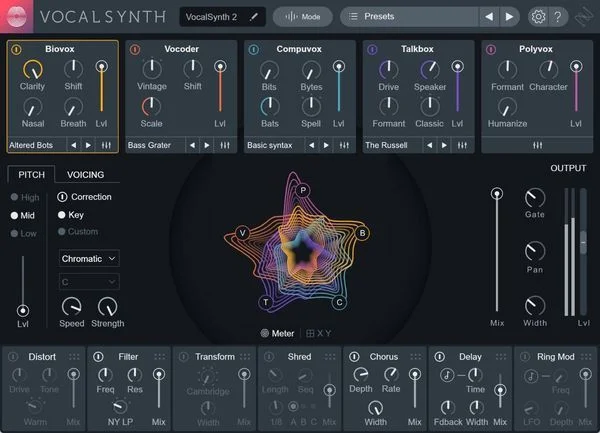This screenshot has width=600, height=433.
Task: Open Vocoder advanced sliders icon
Action: [x=225, y=145]
